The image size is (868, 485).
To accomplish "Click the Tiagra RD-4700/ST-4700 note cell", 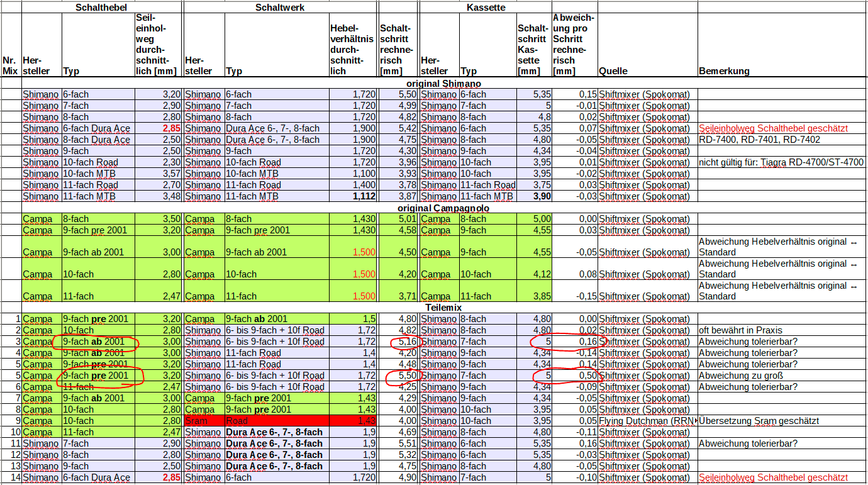I will [782, 162].
